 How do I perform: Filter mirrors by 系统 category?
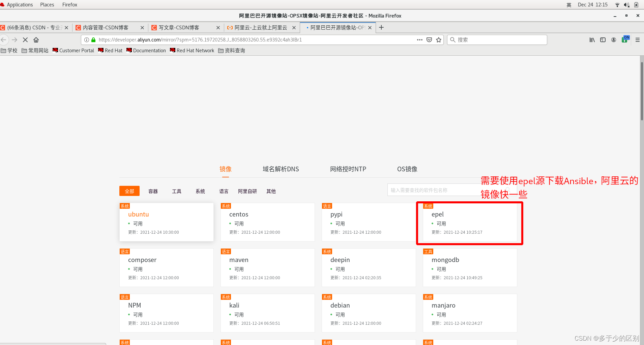(x=200, y=191)
